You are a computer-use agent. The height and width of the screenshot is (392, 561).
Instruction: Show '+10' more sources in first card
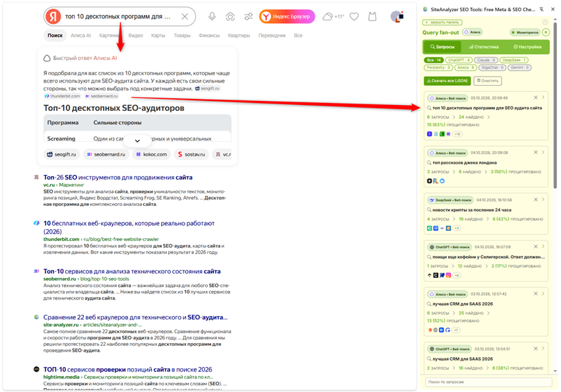tap(457, 134)
